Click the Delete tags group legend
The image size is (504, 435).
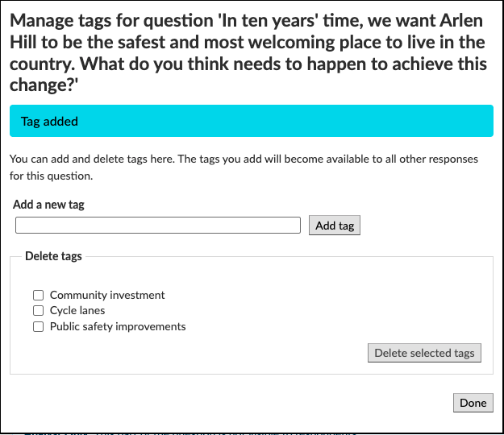53,256
